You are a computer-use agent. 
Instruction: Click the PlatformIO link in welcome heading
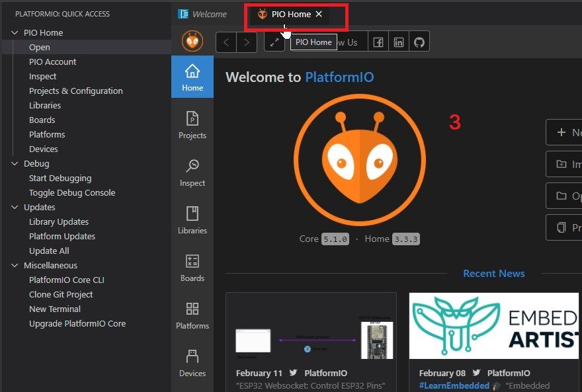click(339, 77)
